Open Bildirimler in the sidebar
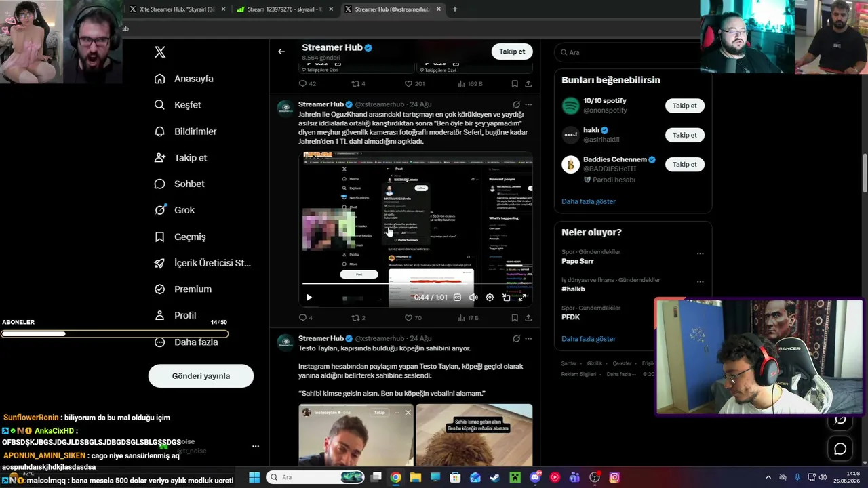This screenshot has height=488, width=868. coord(186,131)
